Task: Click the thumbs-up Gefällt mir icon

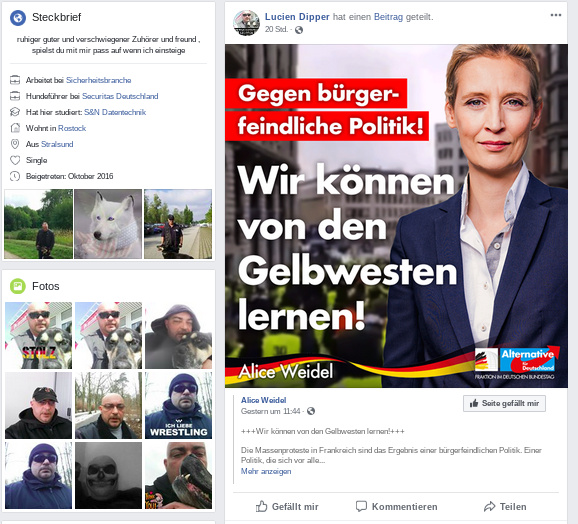Action: click(x=261, y=507)
